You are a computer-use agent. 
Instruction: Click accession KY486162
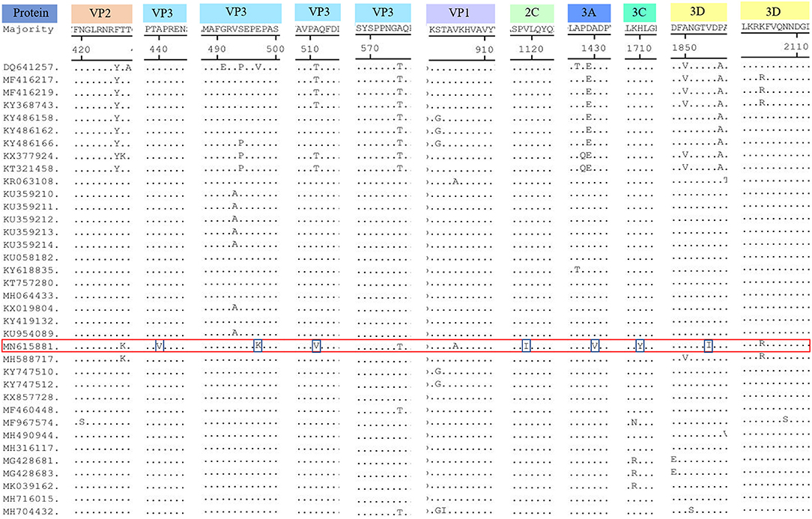[31, 131]
